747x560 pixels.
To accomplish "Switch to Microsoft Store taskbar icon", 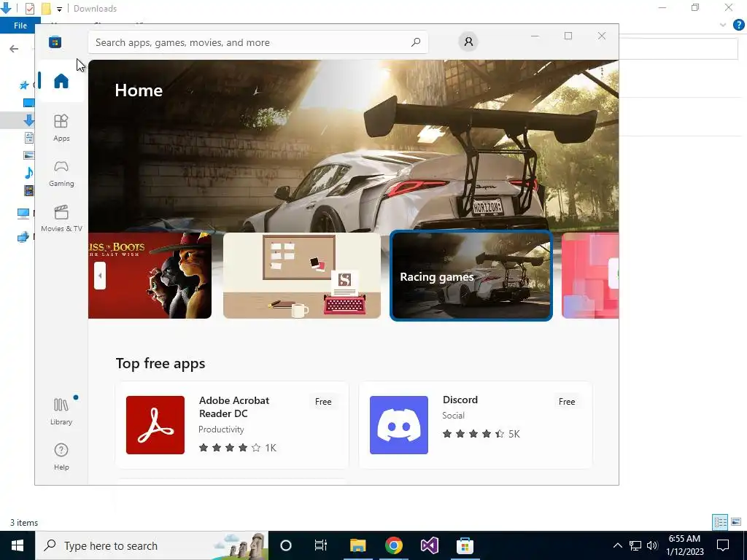I will pyautogui.click(x=465, y=545).
